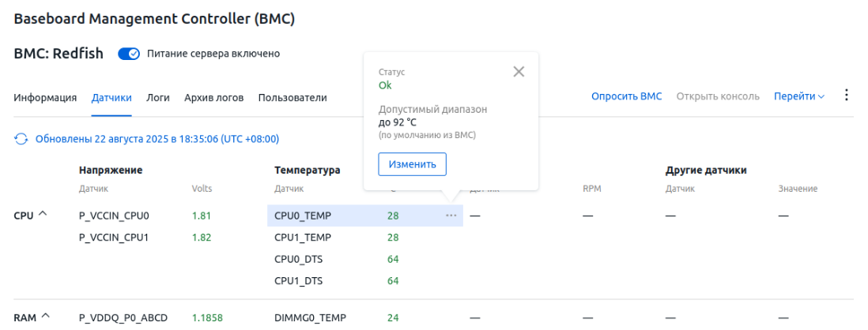Collapse the RAM sensor group
Image resolution: width=868 pixels, height=330 pixels.
click(45, 317)
